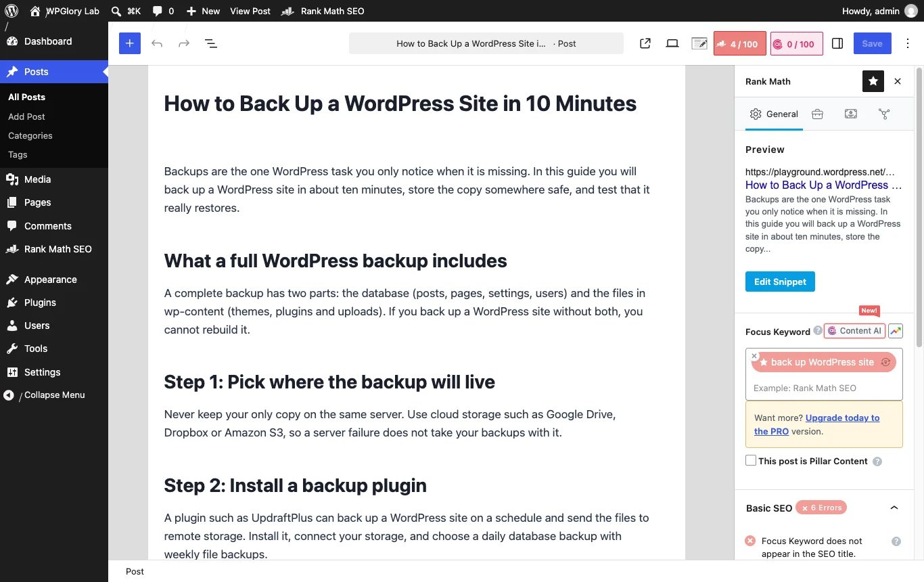
Task: Click the Focus Keyword help question icon
Action: (x=818, y=331)
